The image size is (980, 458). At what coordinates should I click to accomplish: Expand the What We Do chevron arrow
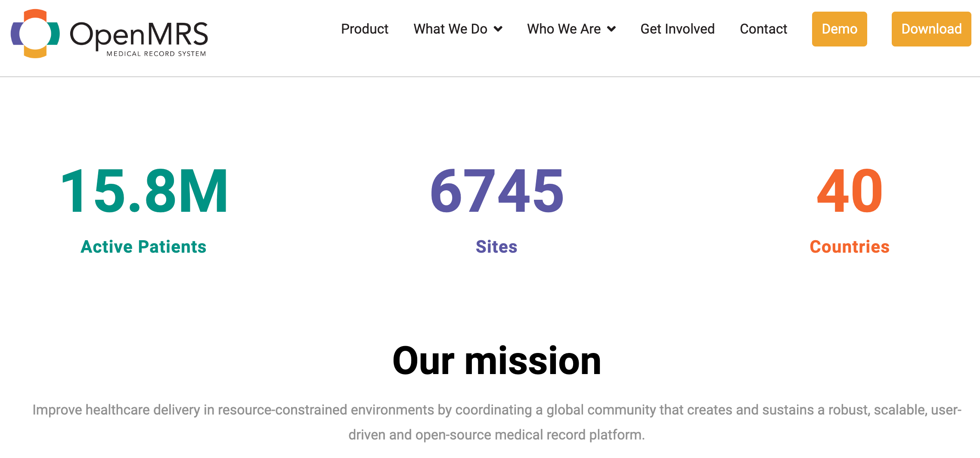tap(498, 29)
